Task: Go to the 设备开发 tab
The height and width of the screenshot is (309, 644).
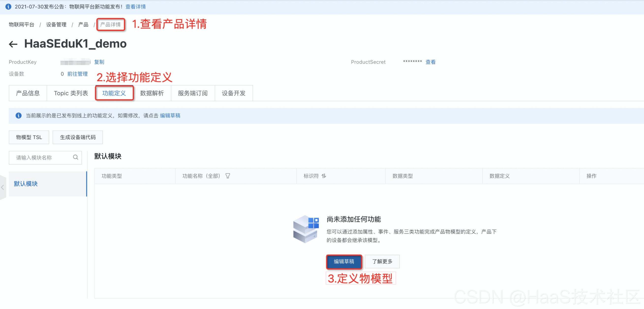Action: point(233,93)
